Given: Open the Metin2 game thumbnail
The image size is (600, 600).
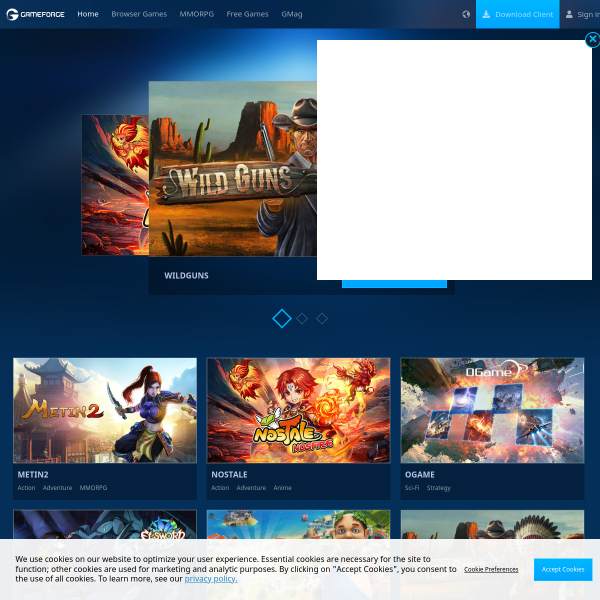Looking at the screenshot, I should click(105, 410).
